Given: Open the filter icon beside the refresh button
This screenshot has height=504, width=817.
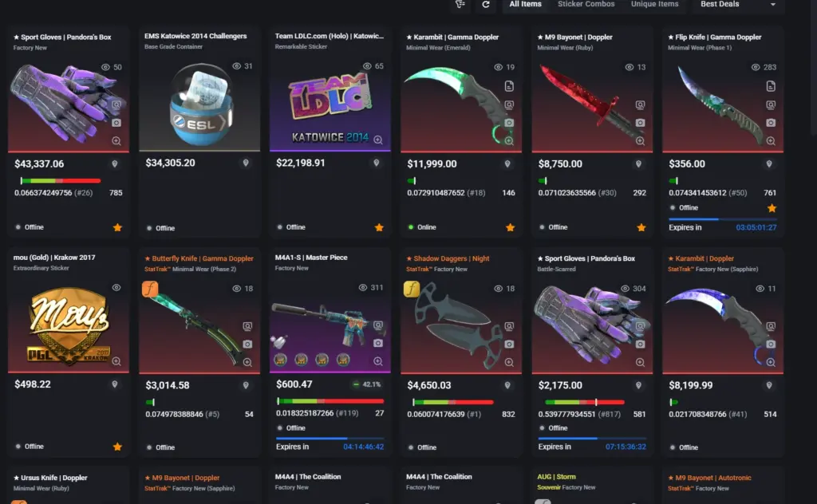Looking at the screenshot, I should click(x=460, y=4).
